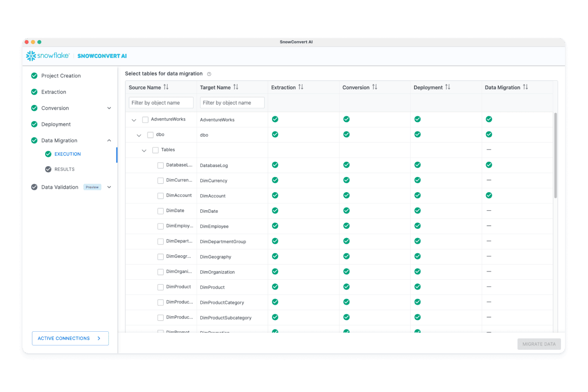This screenshot has height=392, width=588.
Task: Check the DimAccount table checkbox
Action: tap(160, 195)
